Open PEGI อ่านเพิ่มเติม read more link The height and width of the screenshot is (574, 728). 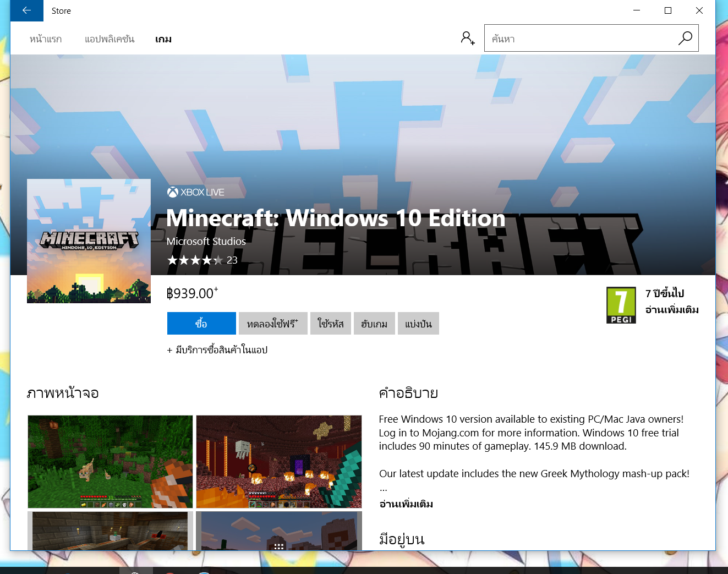point(672,310)
